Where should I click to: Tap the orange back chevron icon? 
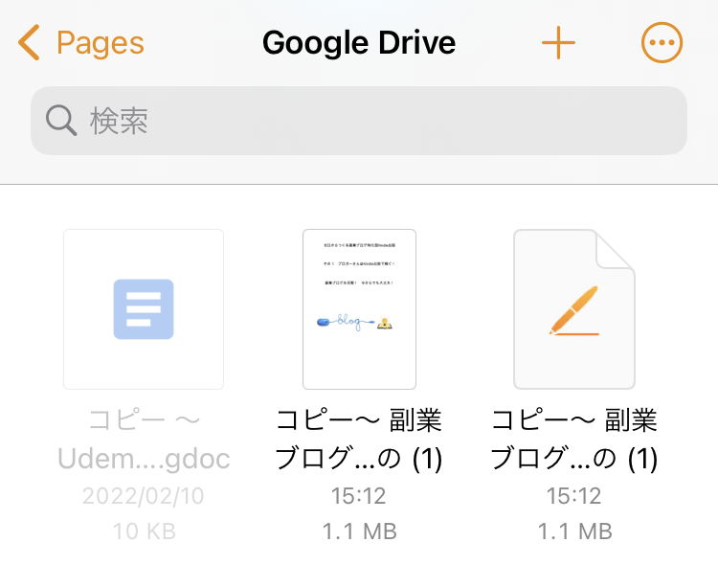pos(29,42)
